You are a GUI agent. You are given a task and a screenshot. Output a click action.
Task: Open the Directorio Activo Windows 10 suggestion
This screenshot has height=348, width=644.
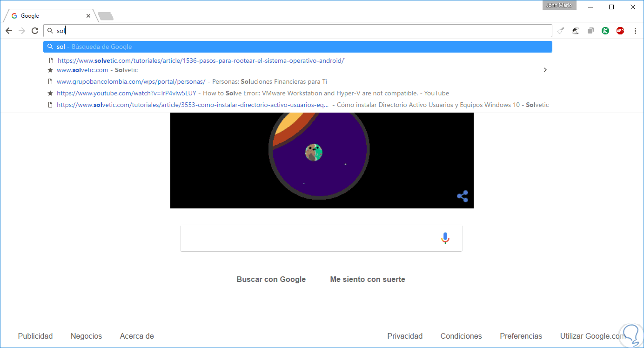[298, 105]
